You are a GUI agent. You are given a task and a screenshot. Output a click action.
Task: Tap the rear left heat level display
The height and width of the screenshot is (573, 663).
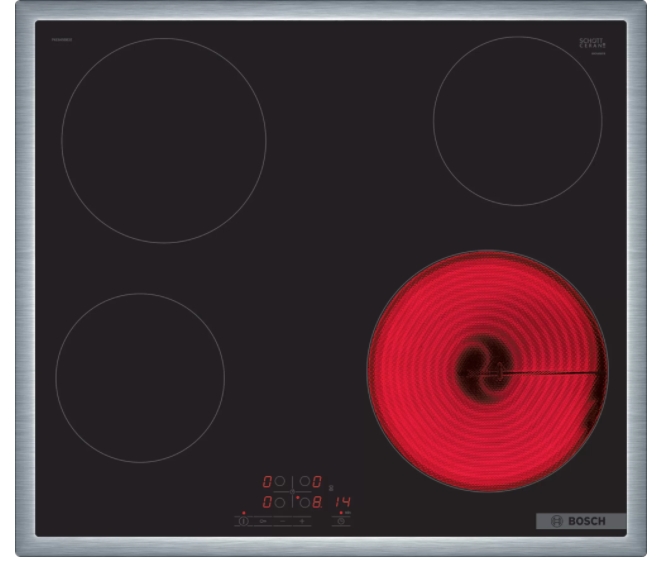(x=267, y=481)
